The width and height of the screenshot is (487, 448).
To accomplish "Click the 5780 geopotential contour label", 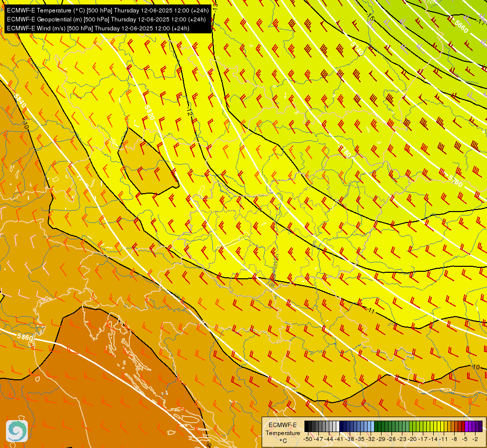I will (x=345, y=150).
